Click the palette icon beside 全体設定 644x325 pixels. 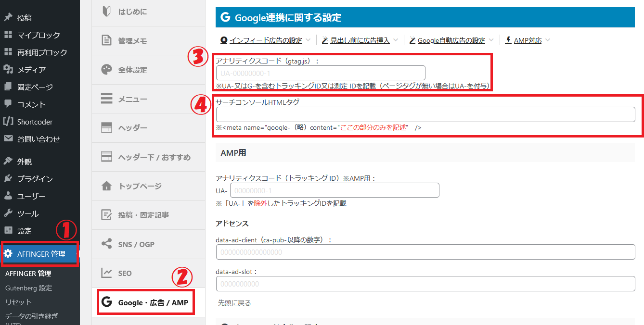click(107, 70)
